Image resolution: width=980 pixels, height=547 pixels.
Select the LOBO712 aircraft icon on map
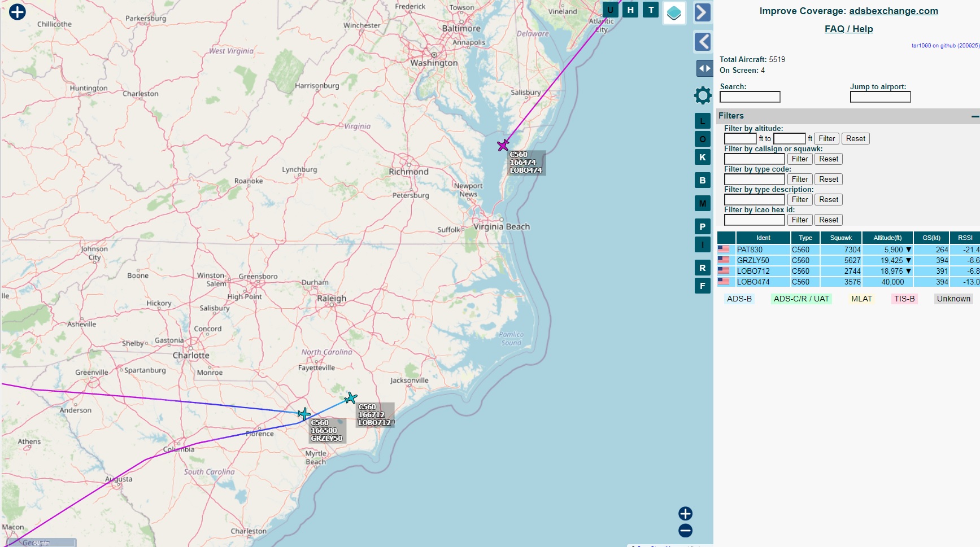pos(350,398)
